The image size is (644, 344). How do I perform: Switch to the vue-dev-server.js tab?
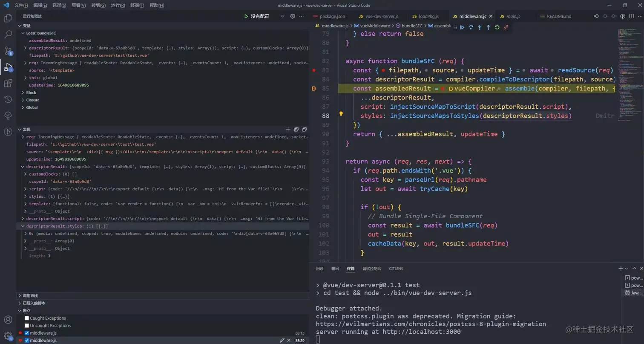[378, 16]
